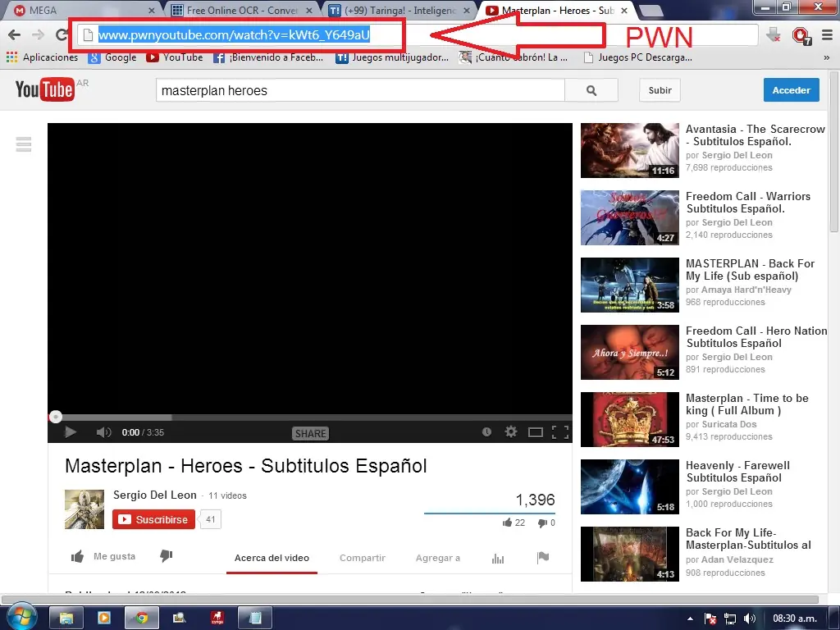
Task: Click the red extension icon with badge 7
Action: (x=801, y=36)
